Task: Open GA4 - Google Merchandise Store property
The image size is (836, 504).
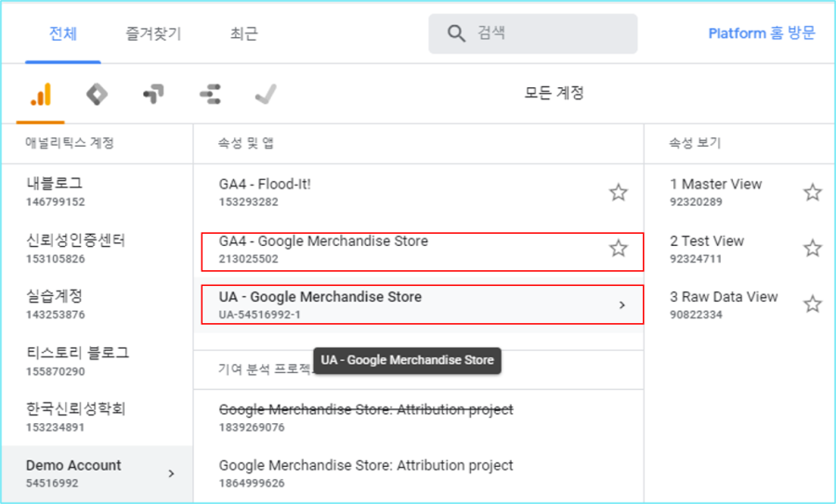Action: [x=419, y=249]
